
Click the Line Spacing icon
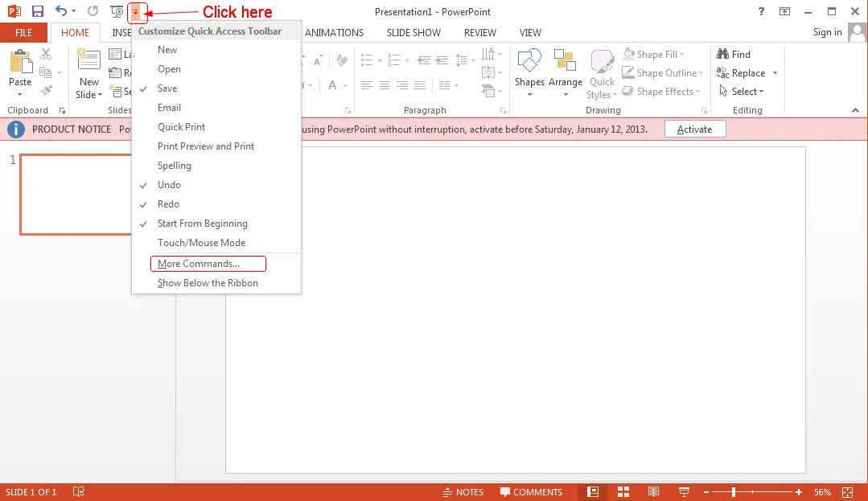click(x=461, y=60)
